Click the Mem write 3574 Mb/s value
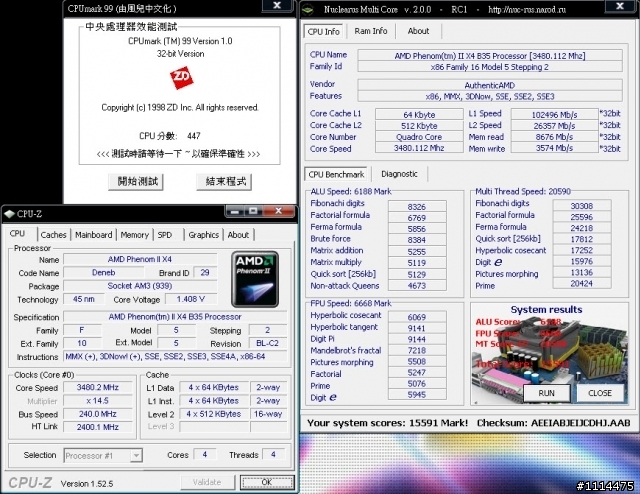The image size is (640, 494). (554, 148)
